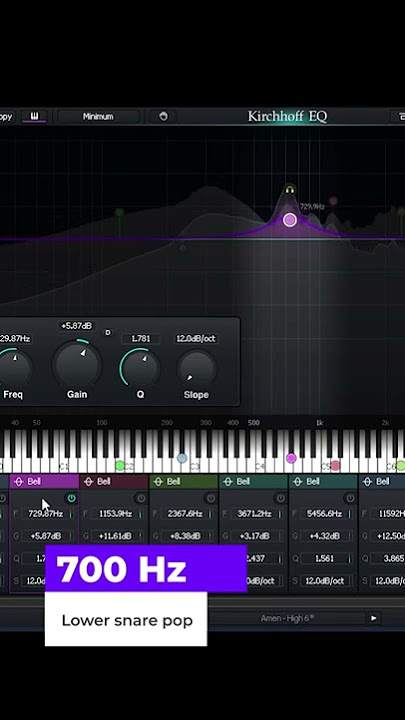
Task: Open the Bell type dropdown of the 1153.9Hz band
Action: click(114, 482)
